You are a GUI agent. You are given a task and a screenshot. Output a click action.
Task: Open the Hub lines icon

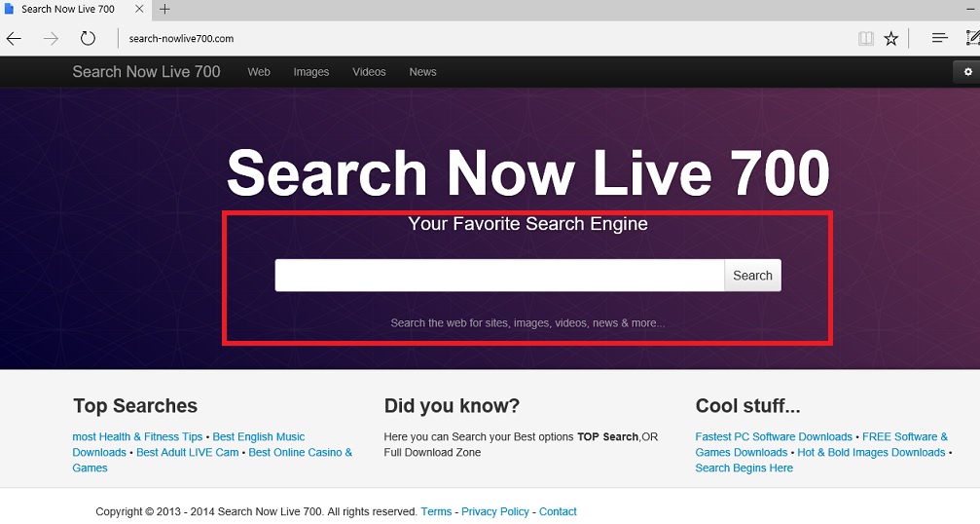939,39
